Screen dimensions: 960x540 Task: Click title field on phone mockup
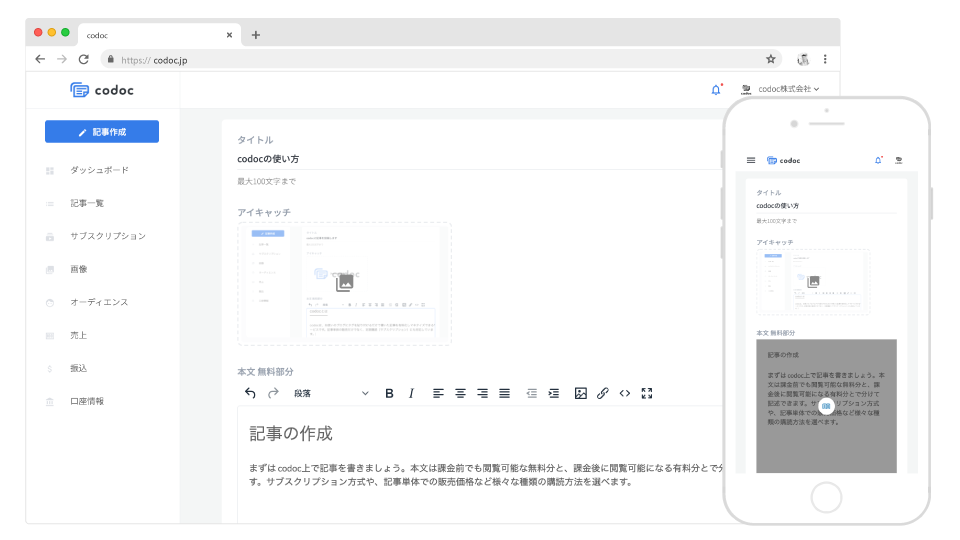click(x=826, y=206)
